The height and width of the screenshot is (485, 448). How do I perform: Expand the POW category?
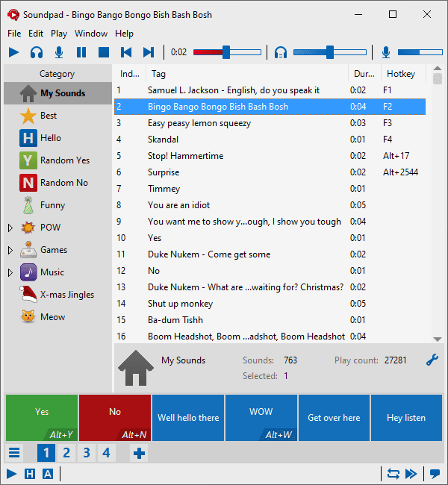pos(10,228)
